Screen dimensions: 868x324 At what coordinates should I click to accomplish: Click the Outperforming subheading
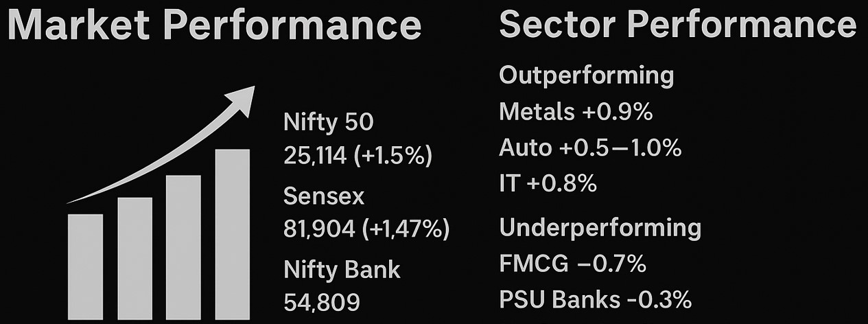[x=586, y=76]
